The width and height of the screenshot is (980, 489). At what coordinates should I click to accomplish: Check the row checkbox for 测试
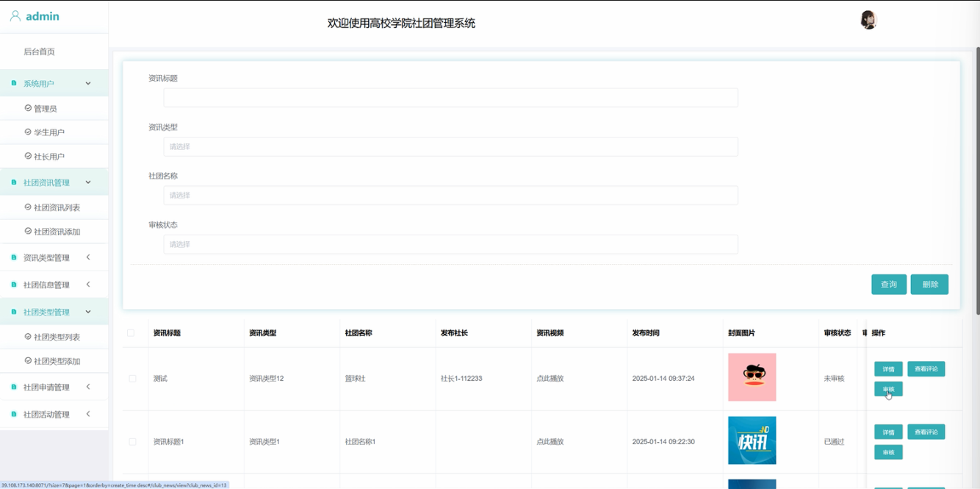tap(132, 379)
